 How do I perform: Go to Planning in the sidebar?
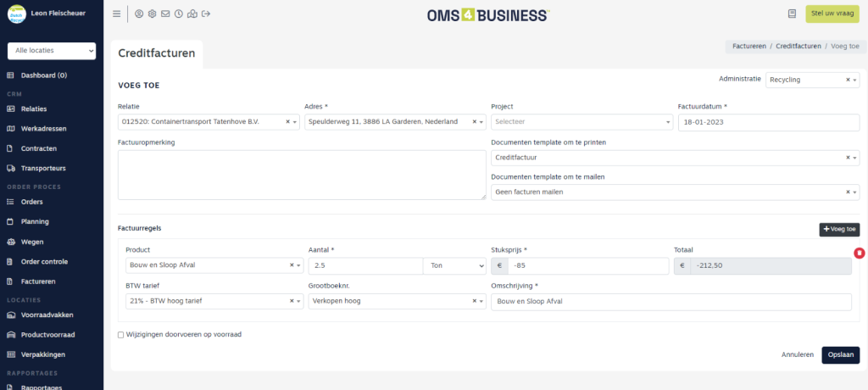(35, 221)
